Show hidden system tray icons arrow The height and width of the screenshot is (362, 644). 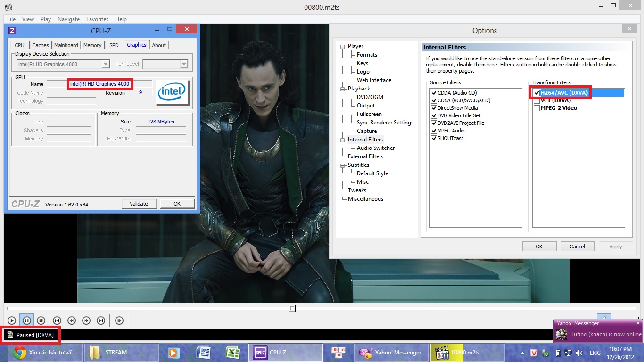522,353
